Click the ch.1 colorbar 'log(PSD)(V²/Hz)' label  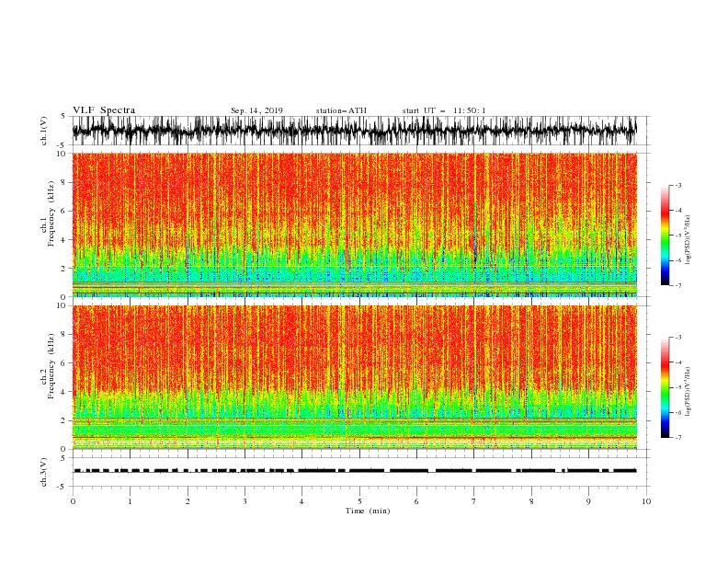pyautogui.click(x=688, y=240)
